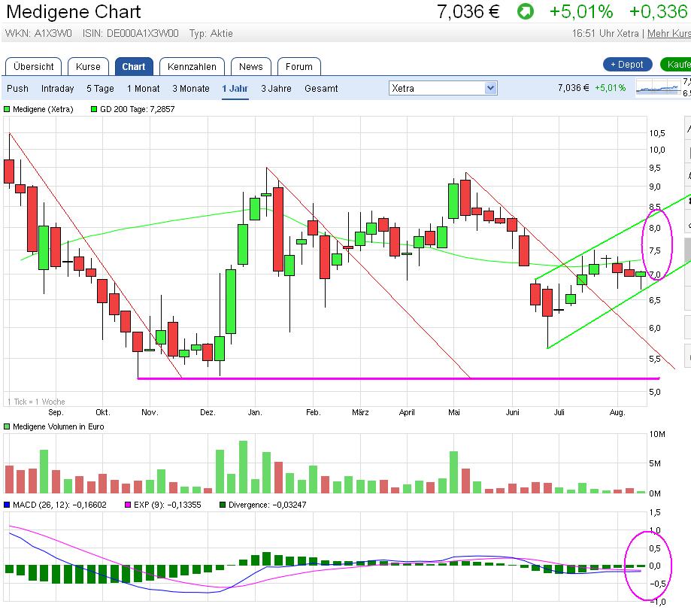Open the Xetra exchange dropdown
Viewport: 691px width, 616px height.
[443, 88]
